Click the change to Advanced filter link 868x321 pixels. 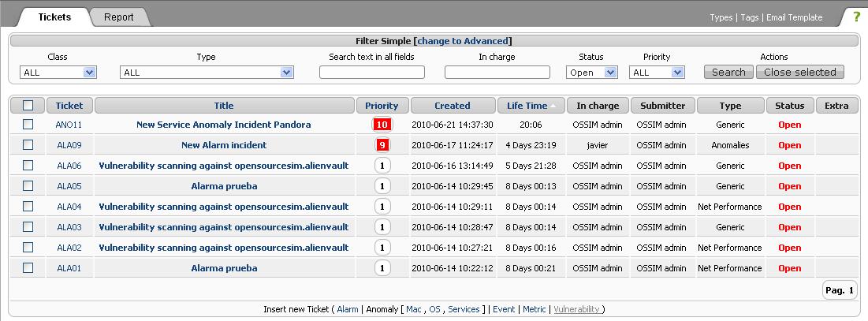(463, 41)
